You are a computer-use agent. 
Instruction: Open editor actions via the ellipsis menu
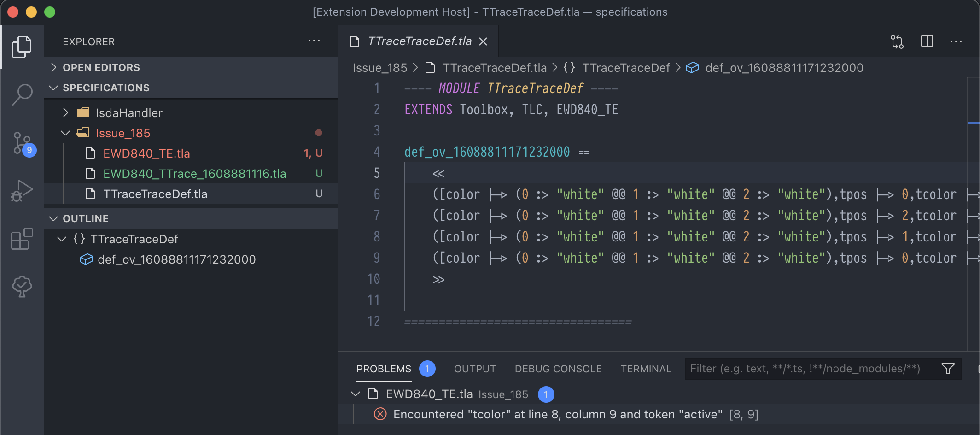[x=956, y=41]
